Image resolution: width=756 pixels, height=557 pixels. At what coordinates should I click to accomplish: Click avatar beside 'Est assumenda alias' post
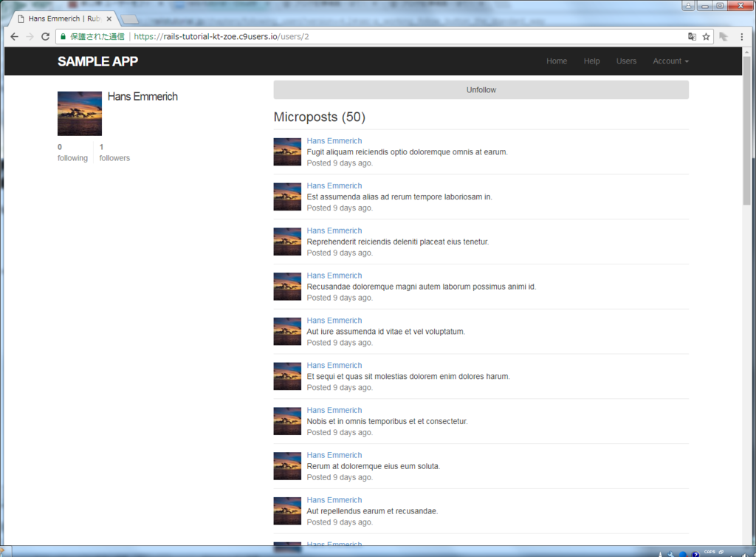tap(287, 197)
